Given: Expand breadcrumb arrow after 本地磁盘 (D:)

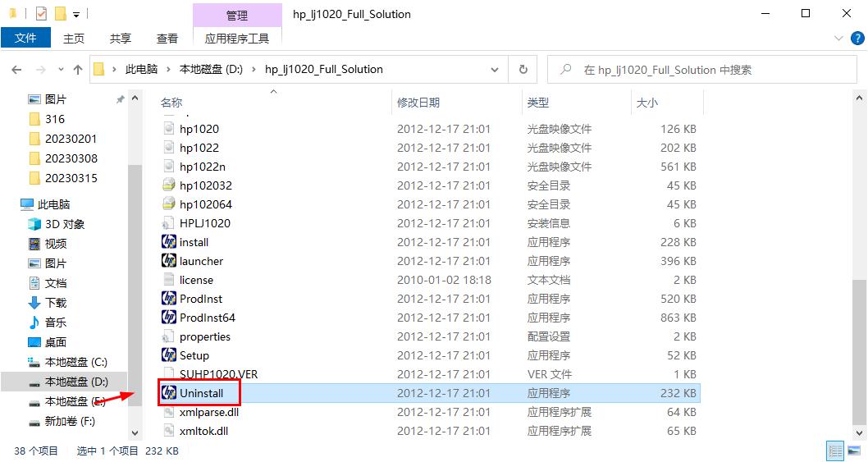Looking at the screenshot, I should [254, 70].
